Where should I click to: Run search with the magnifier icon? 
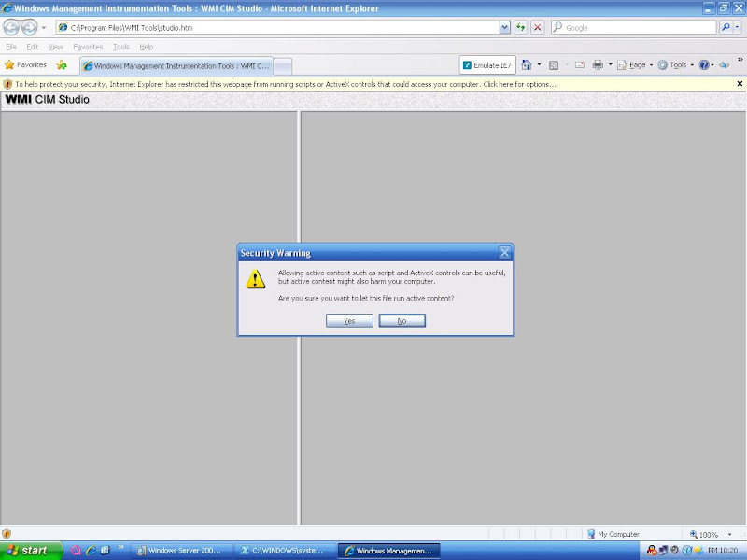tap(726, 28)
